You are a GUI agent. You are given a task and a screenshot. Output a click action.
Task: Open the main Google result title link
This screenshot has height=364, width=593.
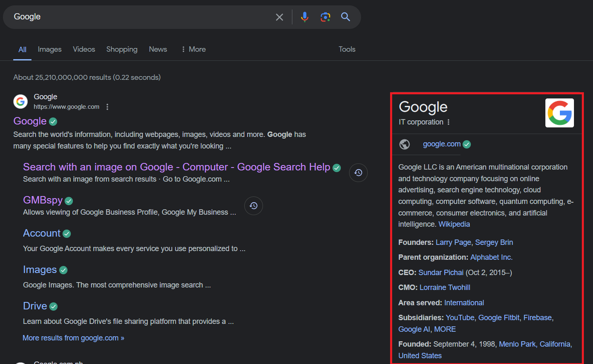[30, 121]
